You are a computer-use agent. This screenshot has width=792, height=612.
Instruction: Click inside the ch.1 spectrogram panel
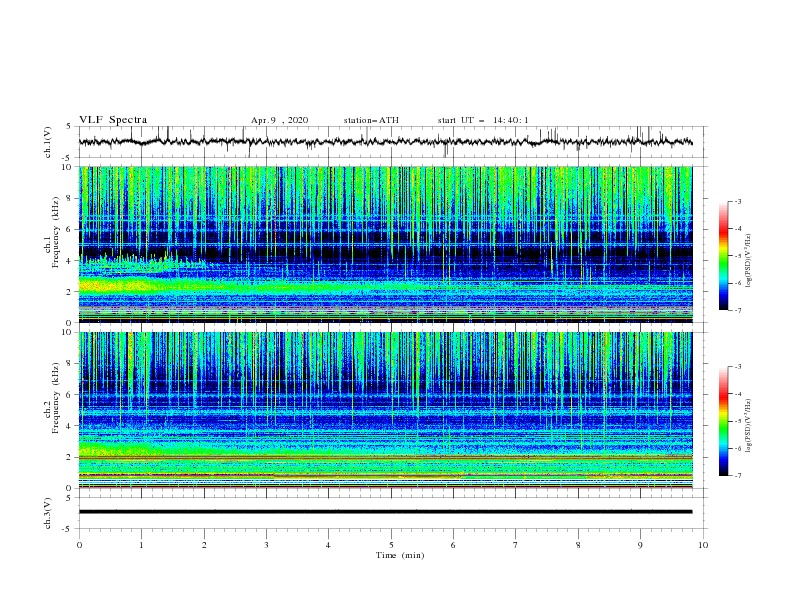click(386, 244)
